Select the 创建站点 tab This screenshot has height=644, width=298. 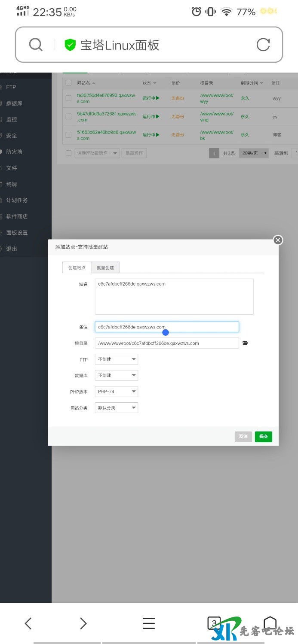click(x=77, y=267)
